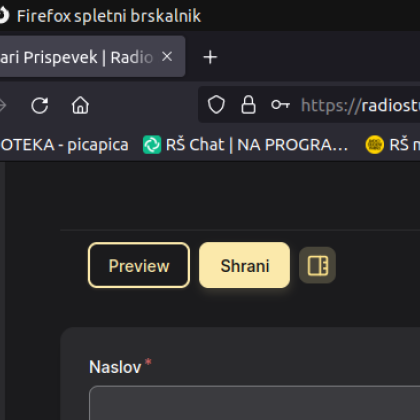View site security via lock icon
This screenshot has height=420, width=420.
pos(248,105)
